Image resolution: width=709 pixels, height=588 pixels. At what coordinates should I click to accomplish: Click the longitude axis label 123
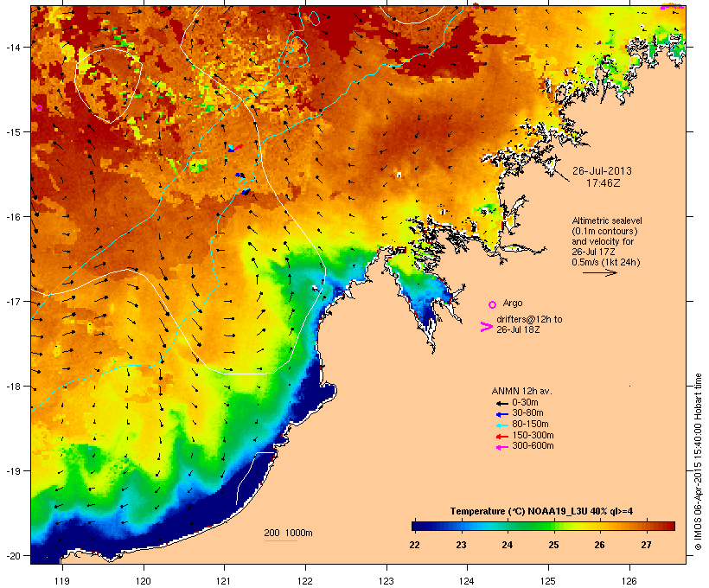pyautogui.click(x=386, y=581)
